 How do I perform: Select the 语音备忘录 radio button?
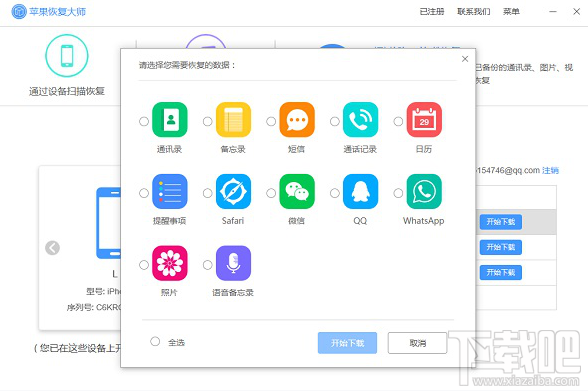[207, 265]
